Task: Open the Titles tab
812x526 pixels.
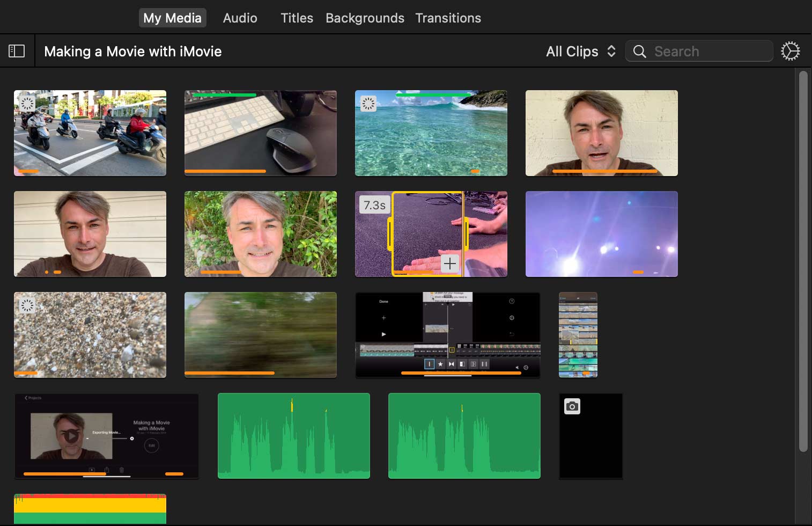Action: pyautogui.click(x=297, y=18)
